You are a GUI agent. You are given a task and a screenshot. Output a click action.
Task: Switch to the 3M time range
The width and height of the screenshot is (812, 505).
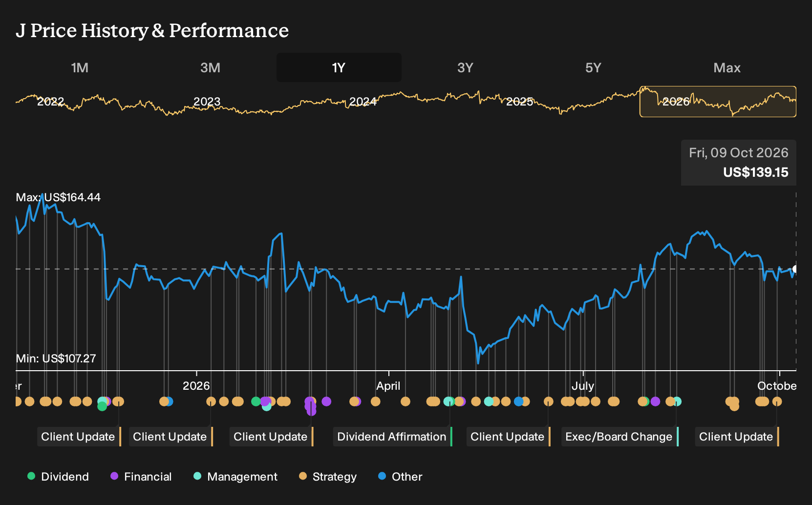210,67
